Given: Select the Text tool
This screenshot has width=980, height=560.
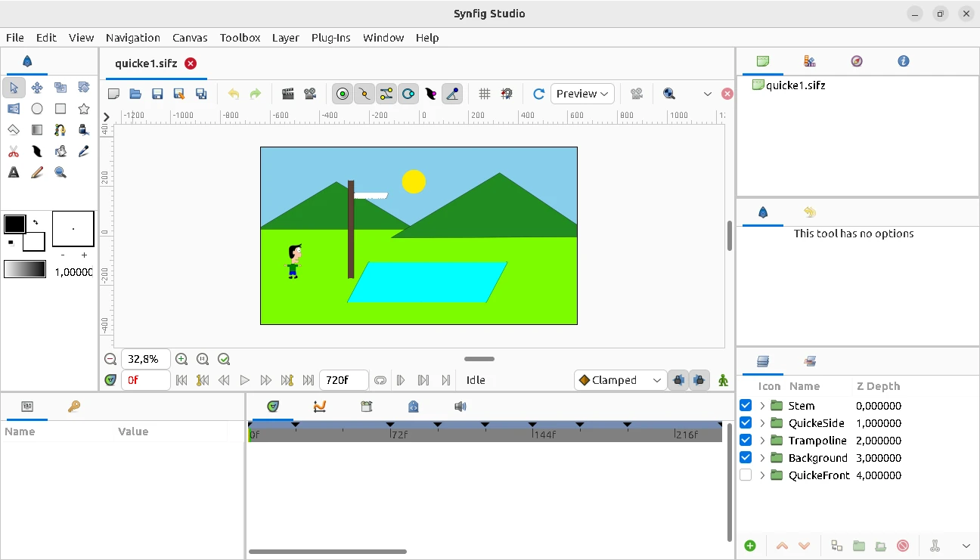Looking at the screenshot, I should click(14, 172).
